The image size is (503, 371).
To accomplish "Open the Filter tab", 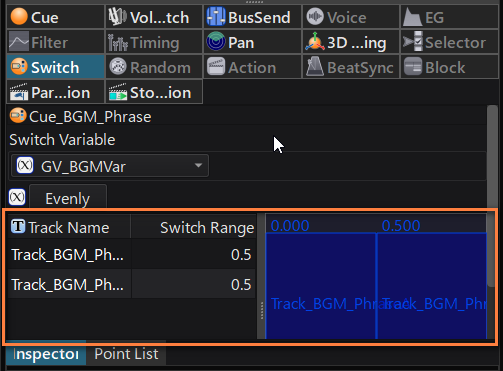I will pyautogui.click(x=55, y=42).
